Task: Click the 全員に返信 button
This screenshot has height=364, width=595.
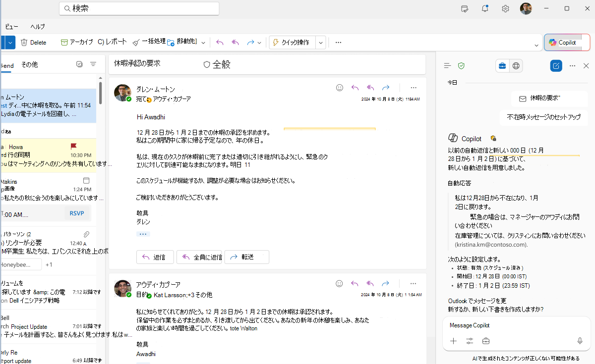Action: [200, 257]
